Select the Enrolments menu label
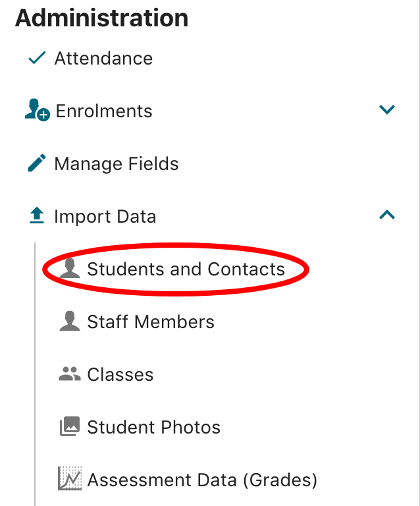This screenshot has height=506, width=420. (x=104, y=111)
